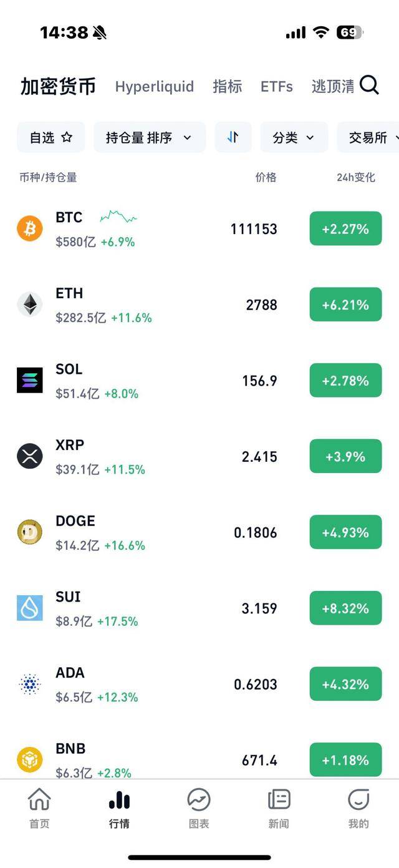Tap the ETH coin icon

[29, 304]
